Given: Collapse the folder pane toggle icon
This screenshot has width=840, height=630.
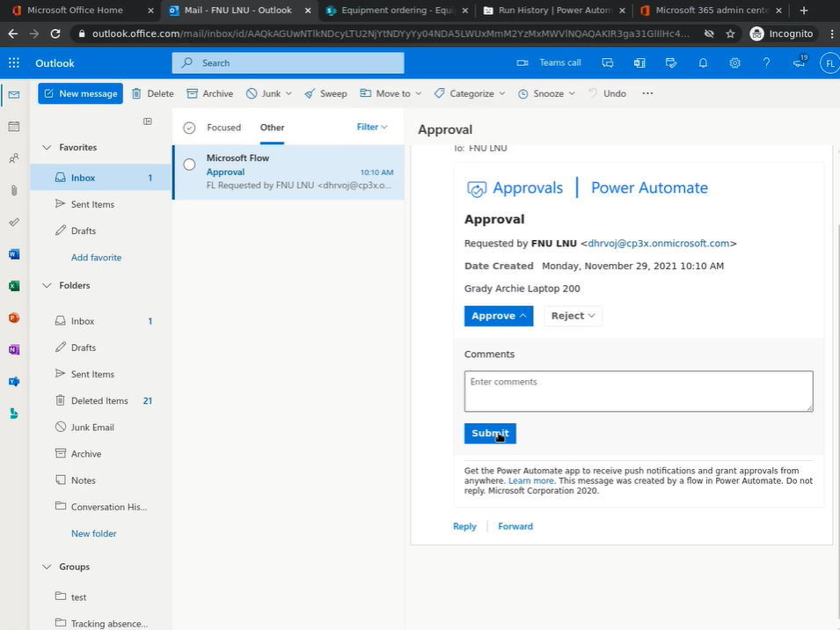Looking at the screenshot, I should click(148, 121).
